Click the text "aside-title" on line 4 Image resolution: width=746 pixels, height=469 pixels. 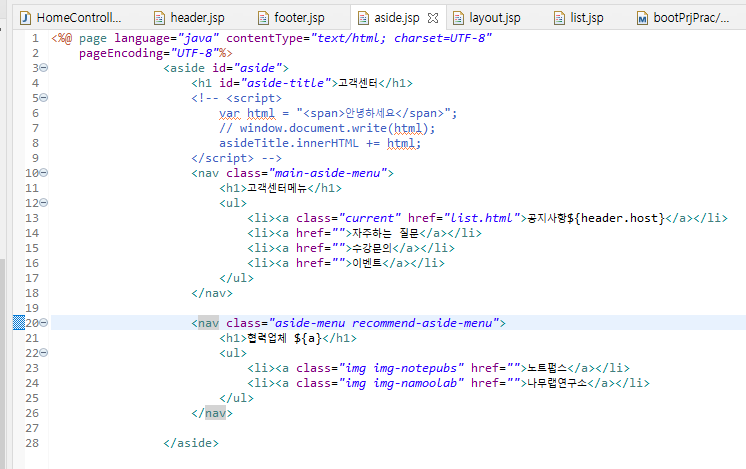coord(286,83)
